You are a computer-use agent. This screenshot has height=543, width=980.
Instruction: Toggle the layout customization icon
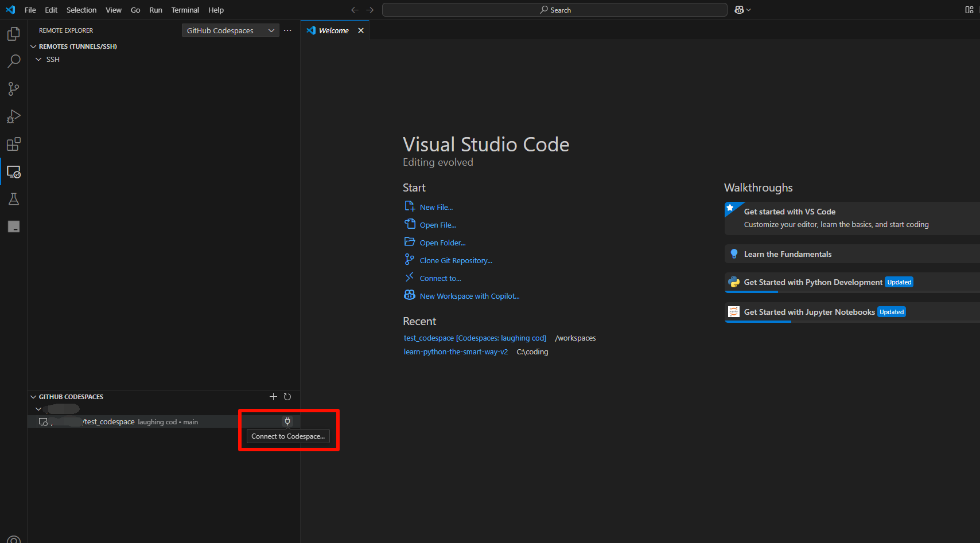pyautogui.click(x=969, y=10)
